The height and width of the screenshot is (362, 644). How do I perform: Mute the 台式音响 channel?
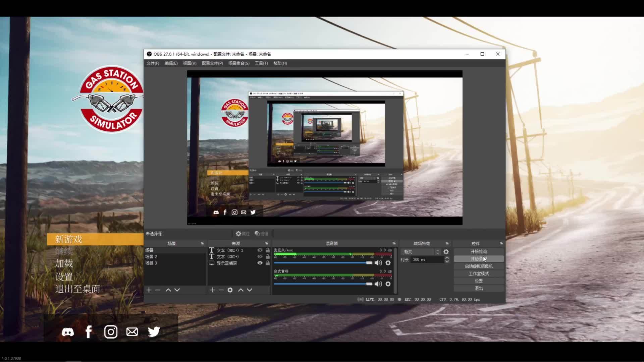pyautogui.click(x=378, y=284)
